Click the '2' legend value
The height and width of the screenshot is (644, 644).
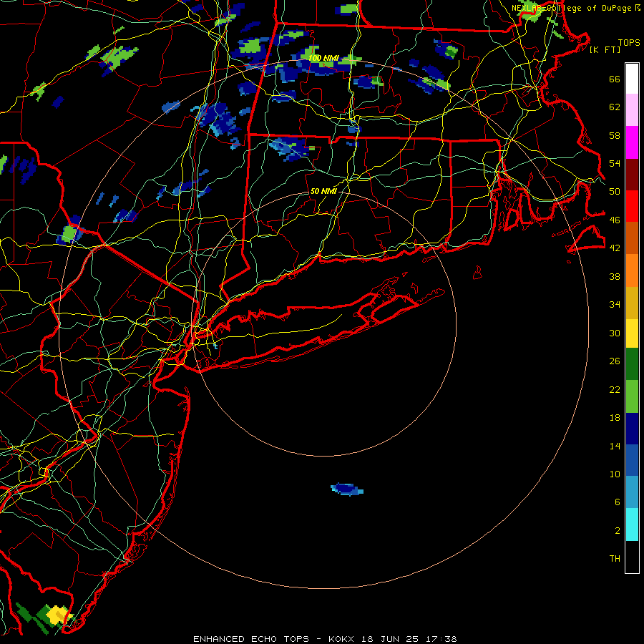618,531
